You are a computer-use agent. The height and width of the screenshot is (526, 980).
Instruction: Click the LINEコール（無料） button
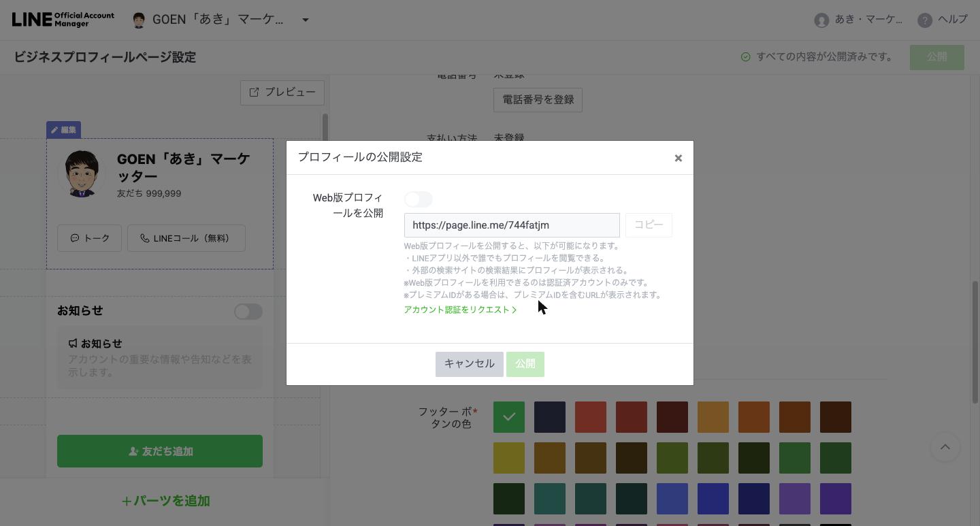point(186,238)
